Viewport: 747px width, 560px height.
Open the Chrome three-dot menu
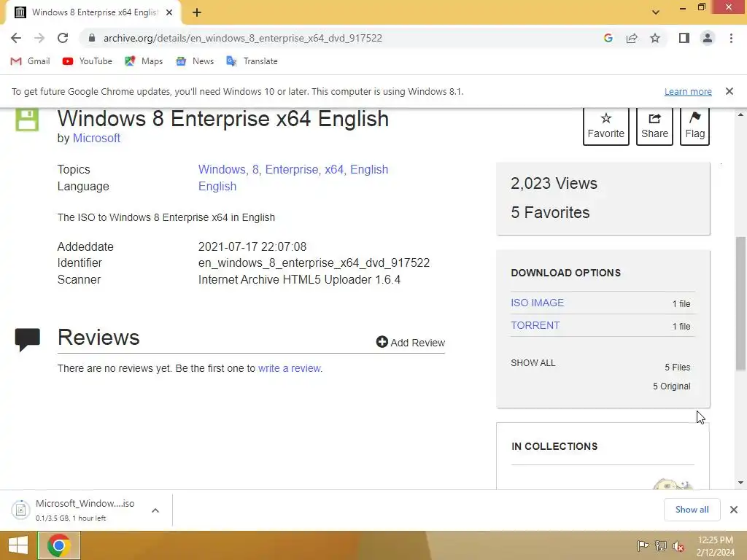(x=731, y=38)
